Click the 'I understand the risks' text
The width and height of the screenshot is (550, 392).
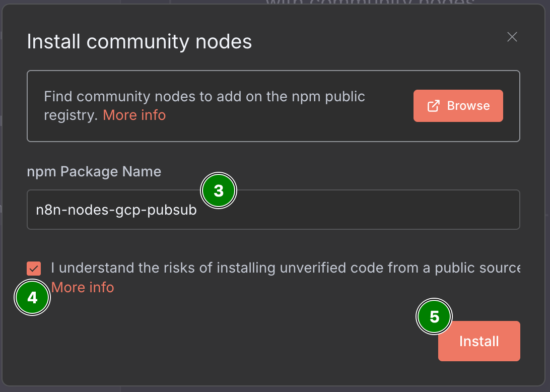click(286, 268)
